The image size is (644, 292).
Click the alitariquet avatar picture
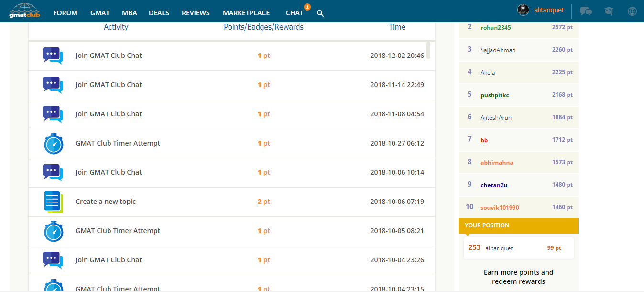click(523, 10)
